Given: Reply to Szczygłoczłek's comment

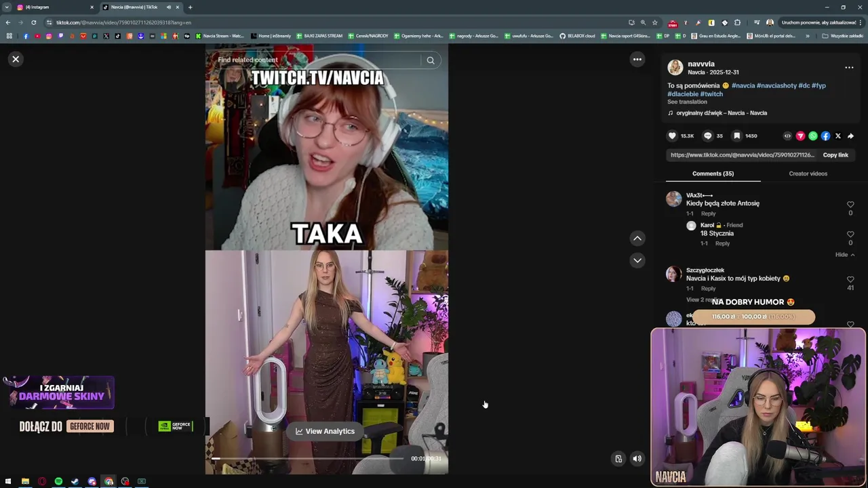Looking at the screenshot, I should click(x=708, y=289).
